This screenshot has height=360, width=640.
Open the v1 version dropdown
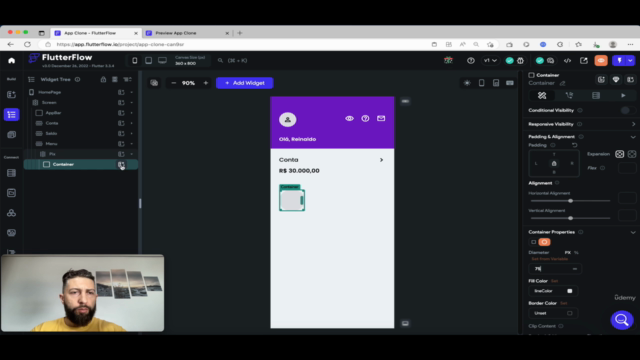point(490,60)
